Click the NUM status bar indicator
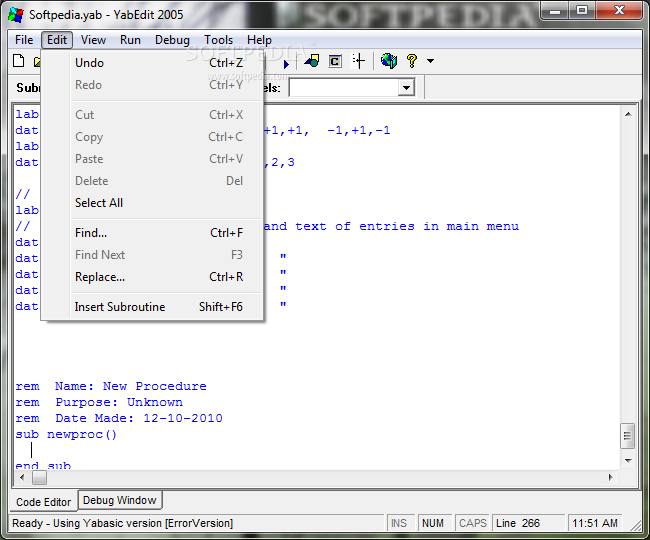 (x=433, y=523)
